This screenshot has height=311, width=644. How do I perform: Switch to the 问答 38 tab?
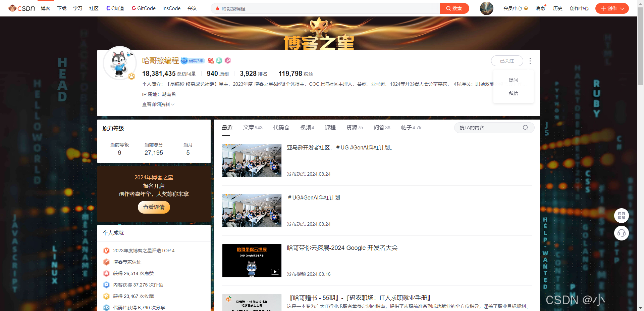[382, 128]
